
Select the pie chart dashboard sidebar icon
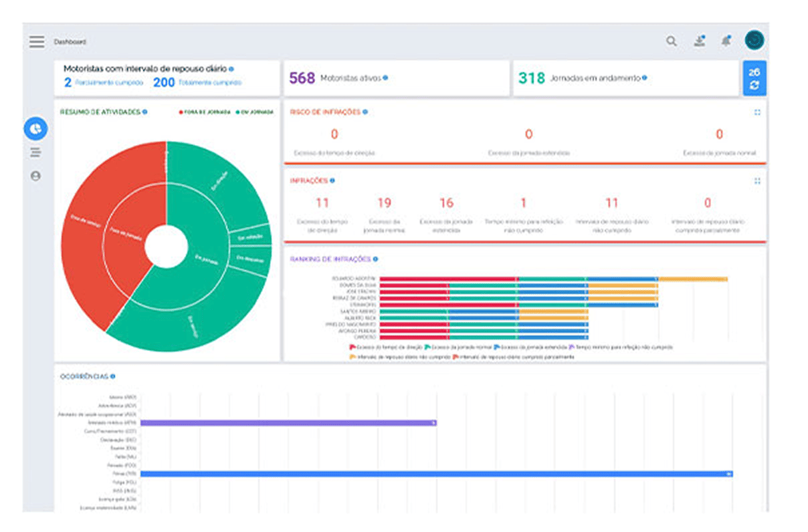click(35, 128)
